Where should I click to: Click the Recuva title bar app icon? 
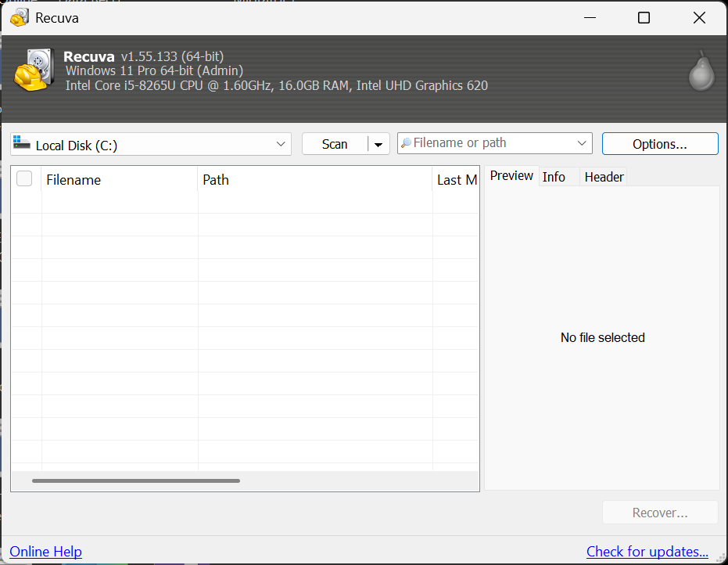point(20,18)
